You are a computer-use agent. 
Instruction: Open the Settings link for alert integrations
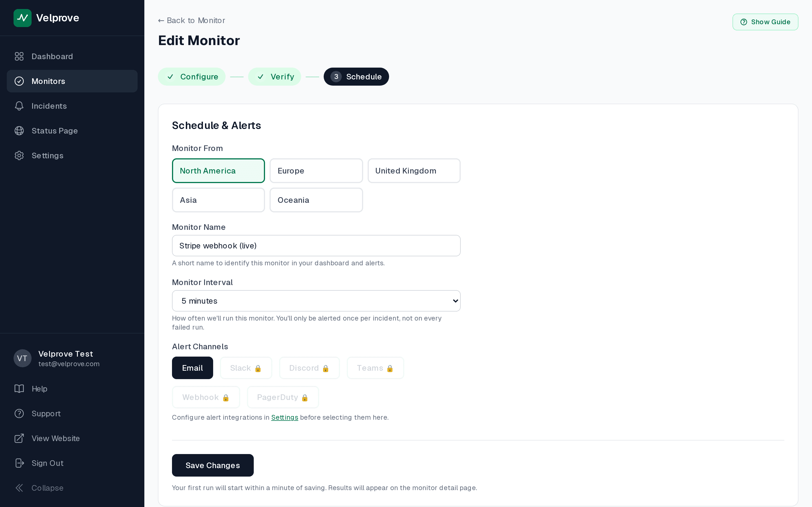[x=284, y=417]
